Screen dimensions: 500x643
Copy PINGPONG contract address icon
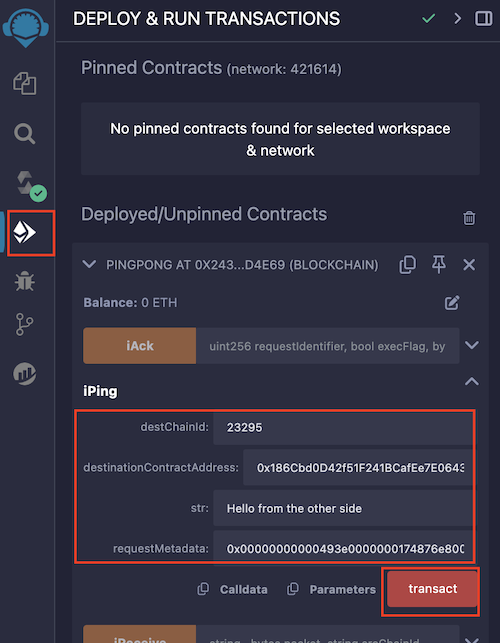click(x=407, y=264)
